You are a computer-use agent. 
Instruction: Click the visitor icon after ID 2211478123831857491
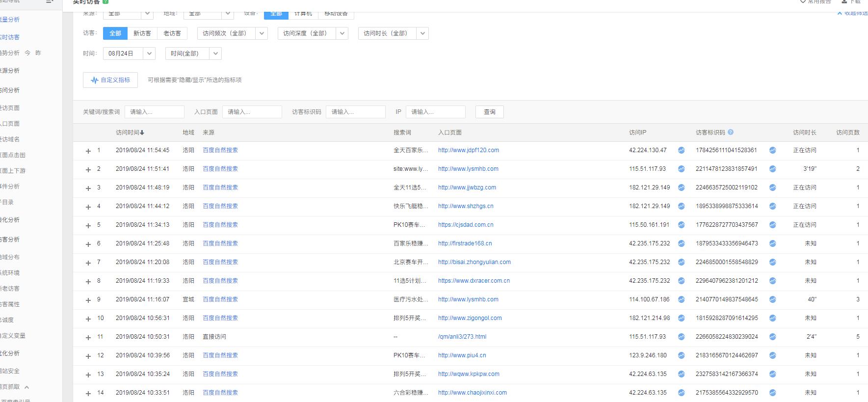[x=772, y=169]
